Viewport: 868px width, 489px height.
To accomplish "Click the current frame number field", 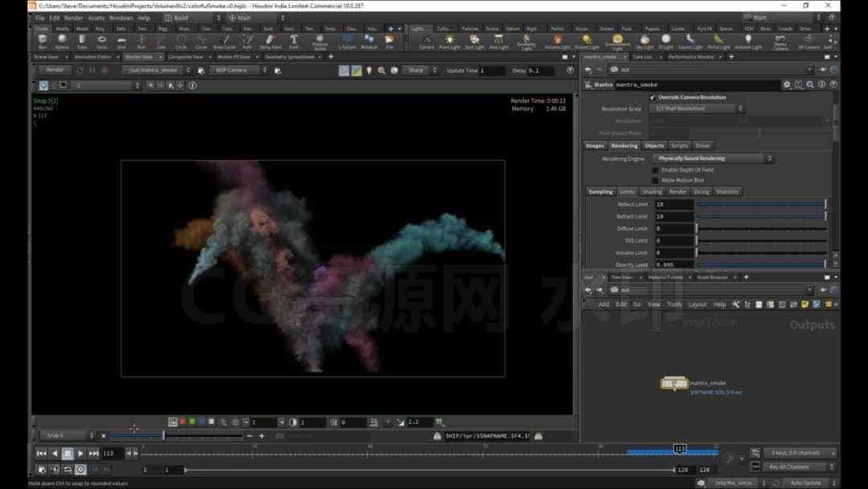I will [112, 454].
